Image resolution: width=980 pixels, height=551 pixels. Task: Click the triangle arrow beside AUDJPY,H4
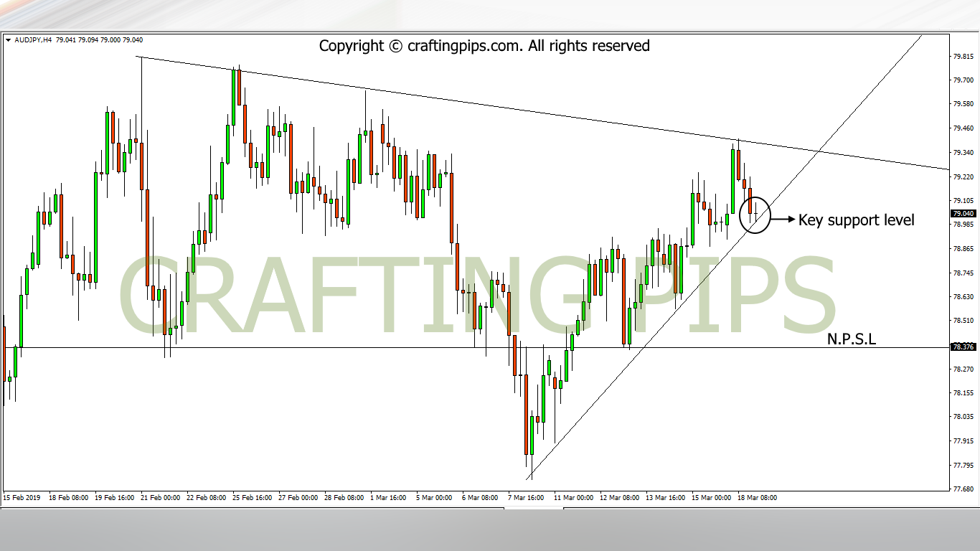(8, 40)
